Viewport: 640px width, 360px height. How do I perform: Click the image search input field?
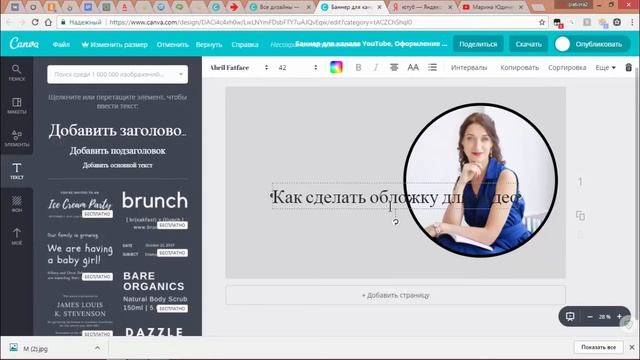pyautogui.click(x=118, y=74)
